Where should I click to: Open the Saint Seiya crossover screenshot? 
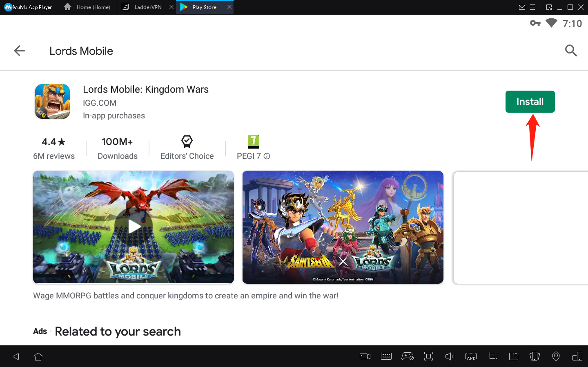[343, 227]
